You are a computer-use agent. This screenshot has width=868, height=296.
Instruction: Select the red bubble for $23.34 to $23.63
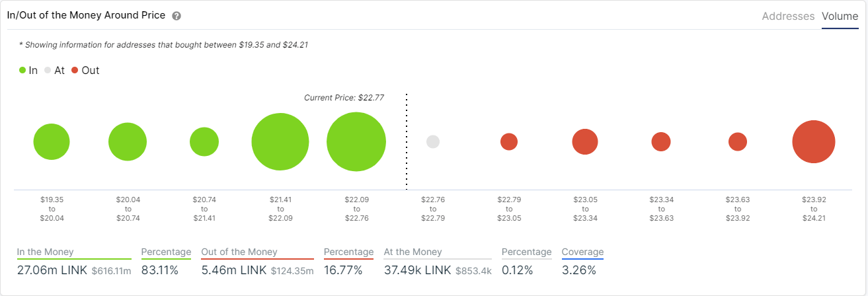click(661, 142)
